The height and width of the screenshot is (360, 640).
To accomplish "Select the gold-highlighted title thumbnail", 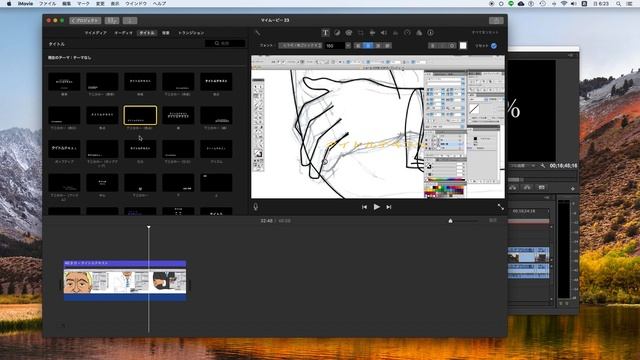I will tap(140, 116).
